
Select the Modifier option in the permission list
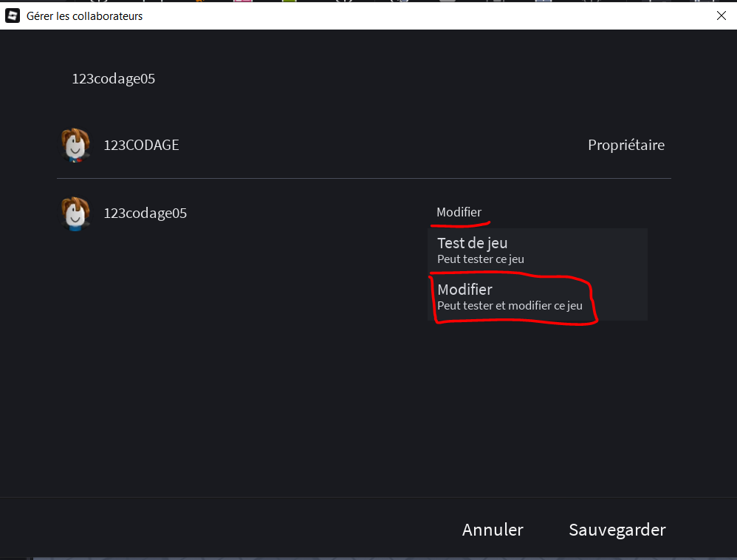click(x=465, y=290)
